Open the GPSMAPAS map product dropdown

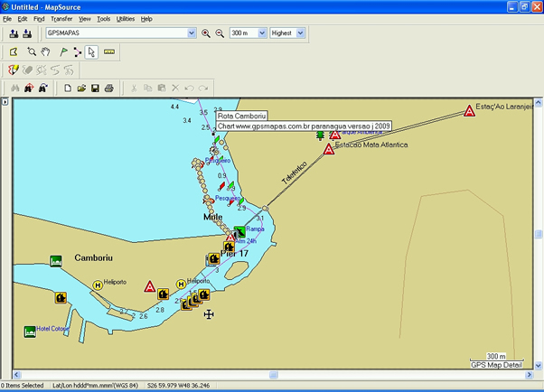[x=191, y=33]
